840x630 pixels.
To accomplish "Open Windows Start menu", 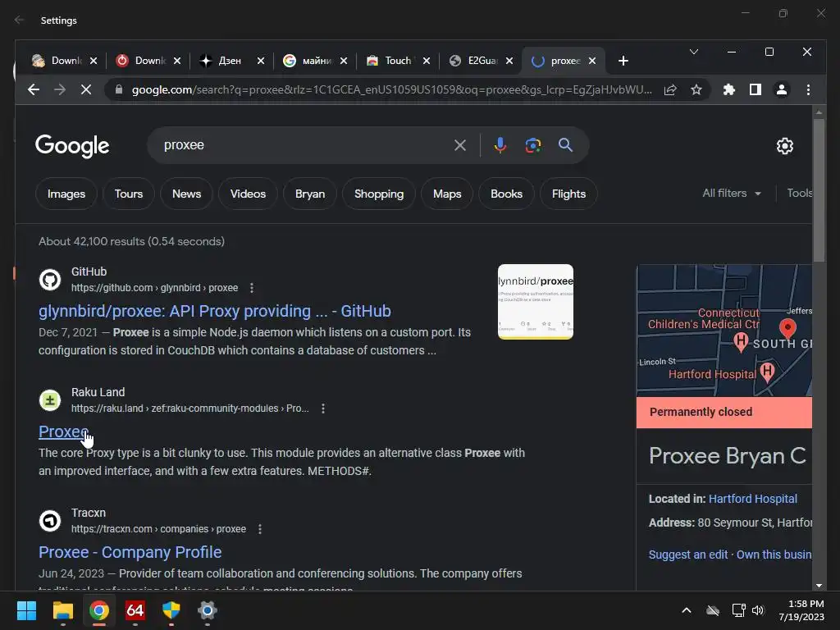I will (26, 610).
